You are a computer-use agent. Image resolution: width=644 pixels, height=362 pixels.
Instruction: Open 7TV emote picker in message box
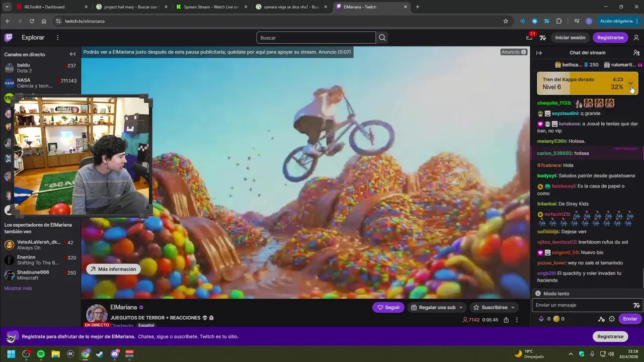pyautogui.click(x=636, y=305)
